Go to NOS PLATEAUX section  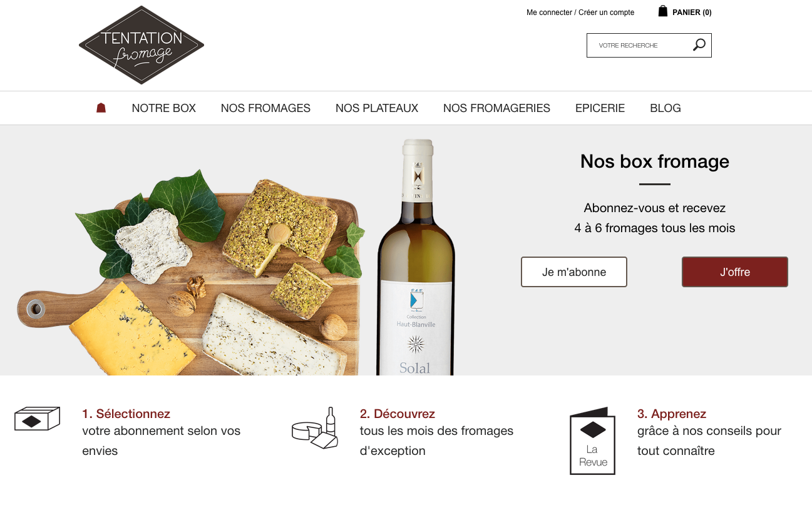377,108
